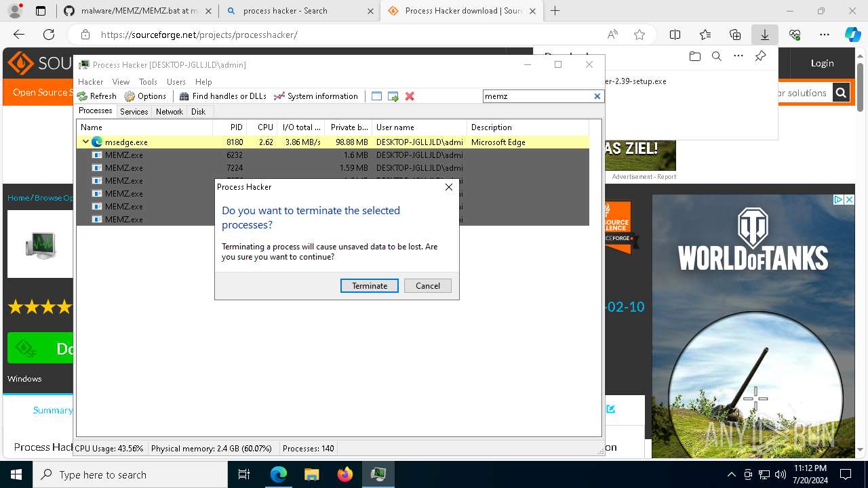This screenshot has width=868, height=488.
Task: Open Edge split screen
Action: pos(675,35)
